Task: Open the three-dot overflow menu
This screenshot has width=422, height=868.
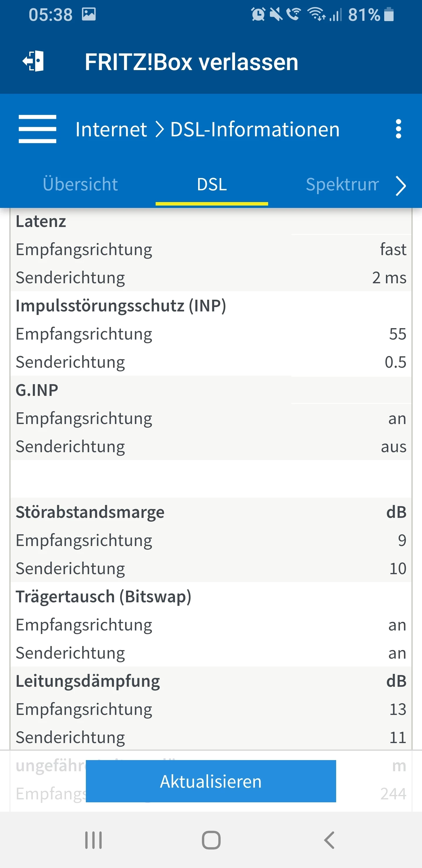Action: 399,129
